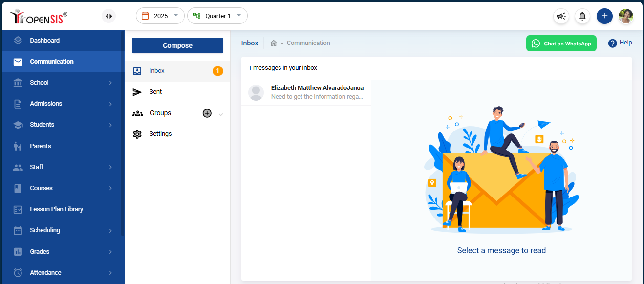The width and height of the screenshot is (644, 284).
Task: Create a new group with the plus icon
Action: 207,113
